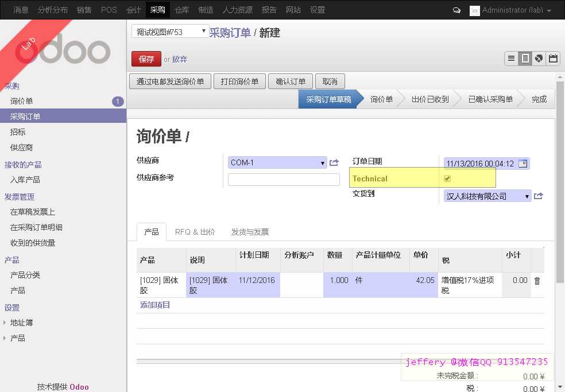This screenshot has height=392, width=565.
Task: Switch to graph view icon
Action: click(539, 59)
